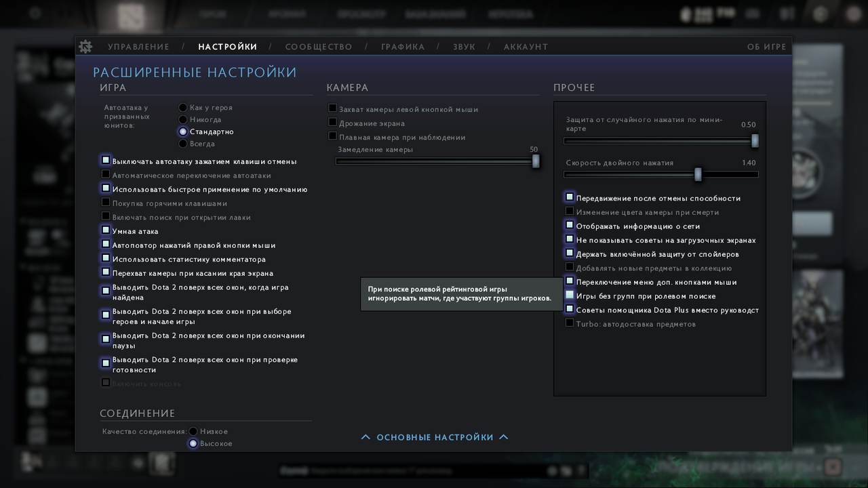Image resolution: width=868 pixels, height=488 pixels.
Task: Adjust the 'Замедление камеры' slider
Action: 437,161
